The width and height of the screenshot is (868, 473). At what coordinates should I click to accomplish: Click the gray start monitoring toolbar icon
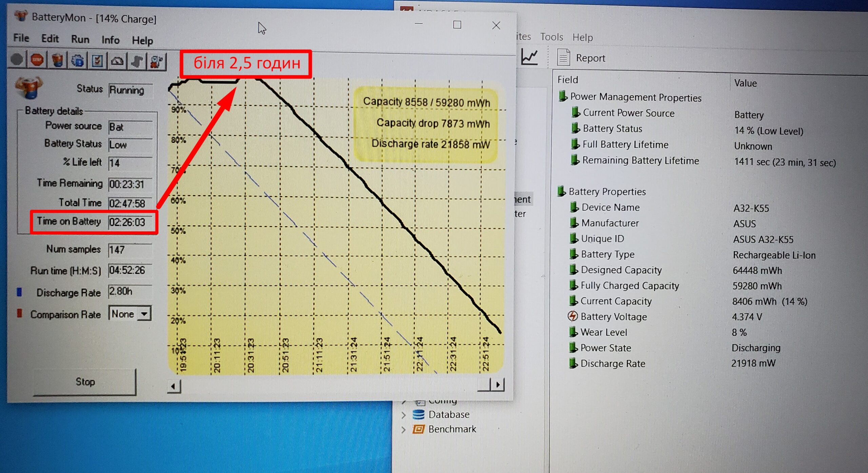pos(17,60)
